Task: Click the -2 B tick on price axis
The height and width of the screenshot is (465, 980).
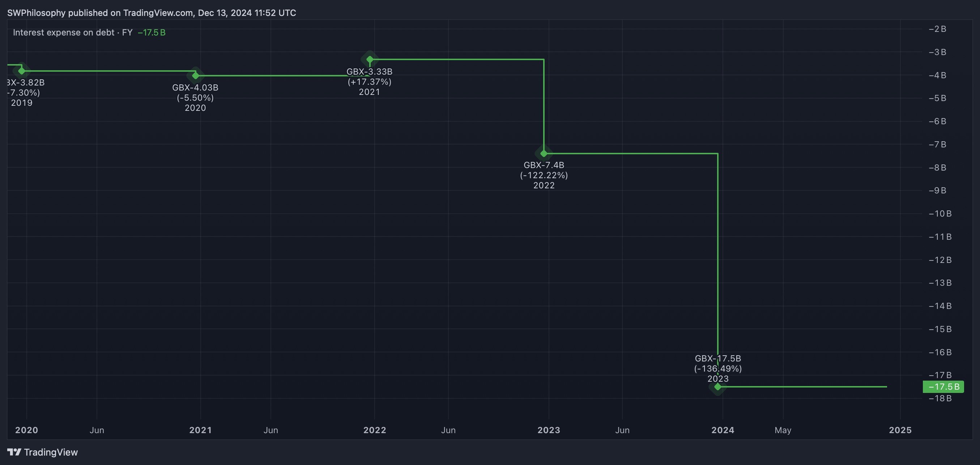Action: 937,29
